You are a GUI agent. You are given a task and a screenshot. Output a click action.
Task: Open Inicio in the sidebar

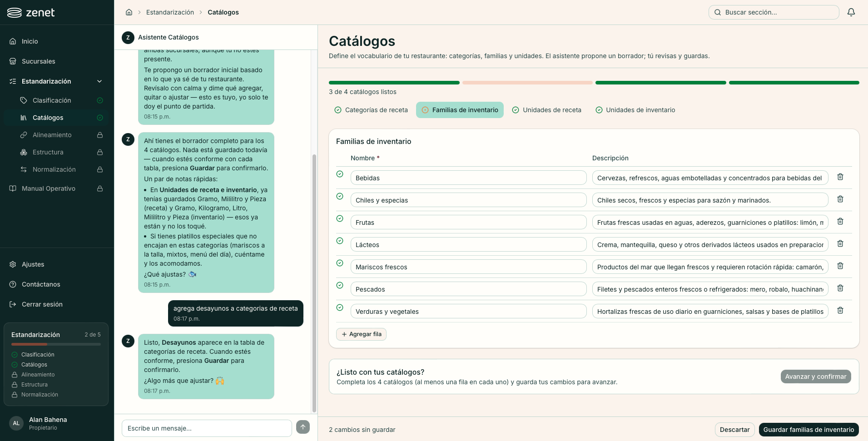pyautogui.click(x=57, y=41)
